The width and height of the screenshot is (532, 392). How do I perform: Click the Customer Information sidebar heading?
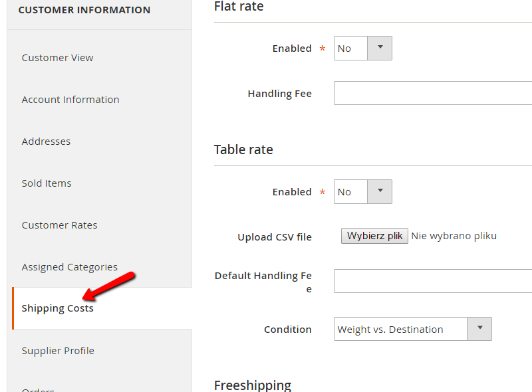84,10
